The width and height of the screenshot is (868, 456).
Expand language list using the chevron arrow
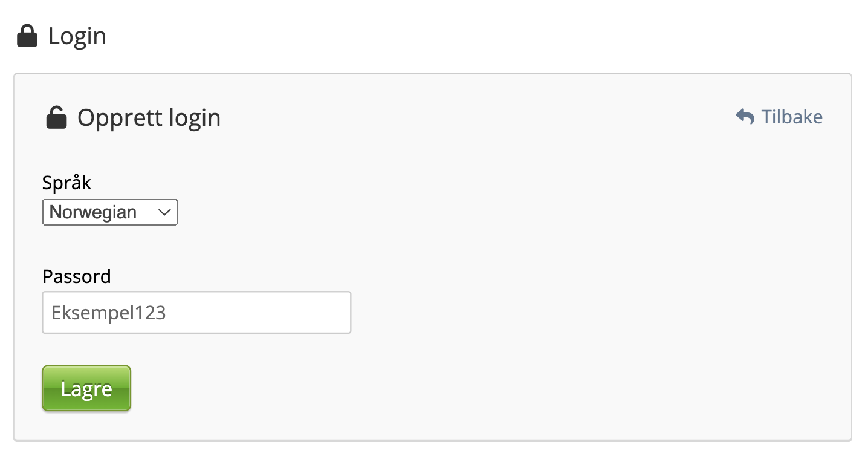(x=164, y=212)
